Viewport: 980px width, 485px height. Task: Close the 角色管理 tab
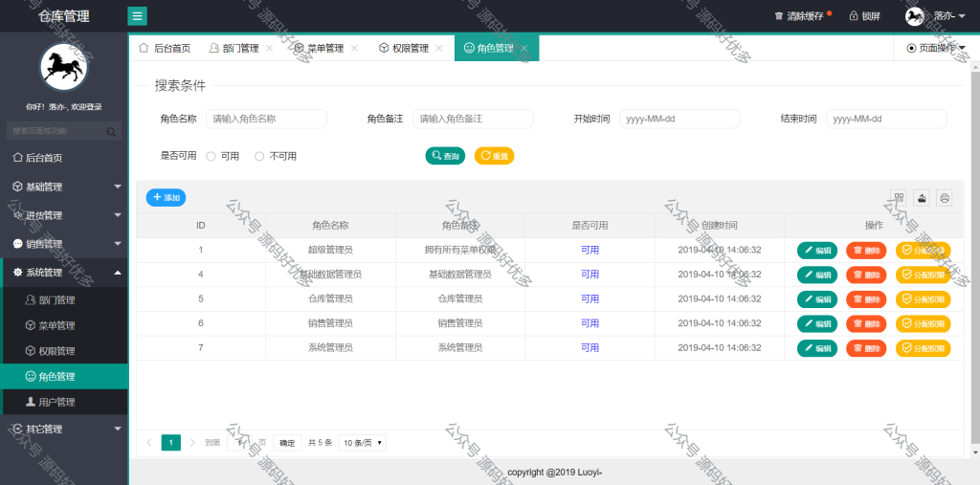click(524, 48)
